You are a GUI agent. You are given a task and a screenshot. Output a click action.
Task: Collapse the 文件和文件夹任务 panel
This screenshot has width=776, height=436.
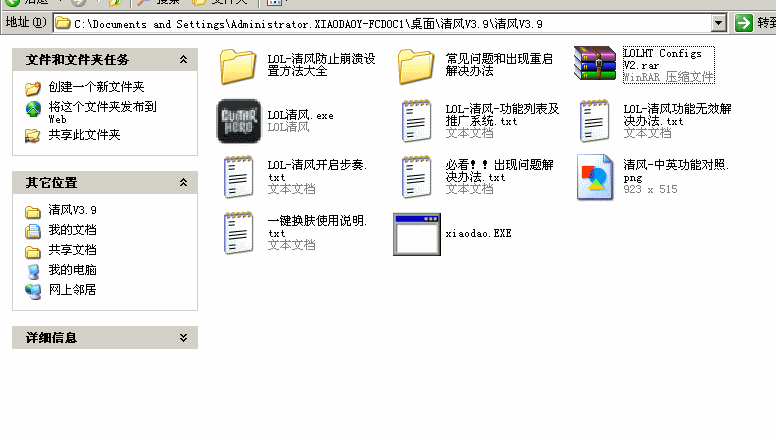tap(183, 59)
